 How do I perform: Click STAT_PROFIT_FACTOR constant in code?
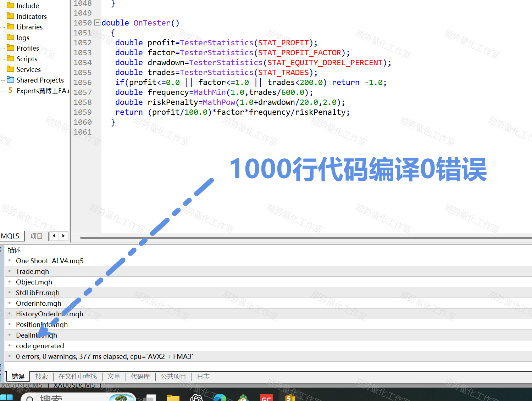299,53
